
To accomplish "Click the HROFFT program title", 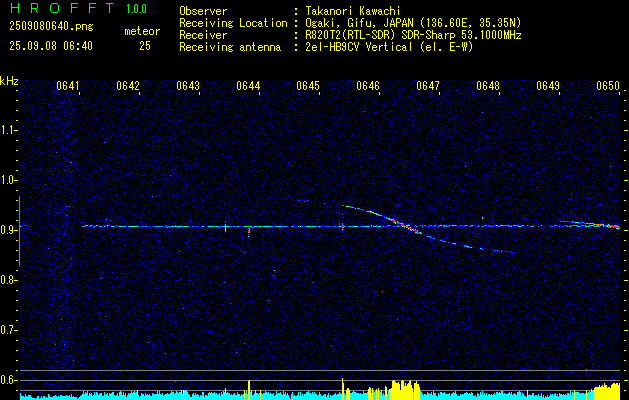I will [x=62, y=8].
